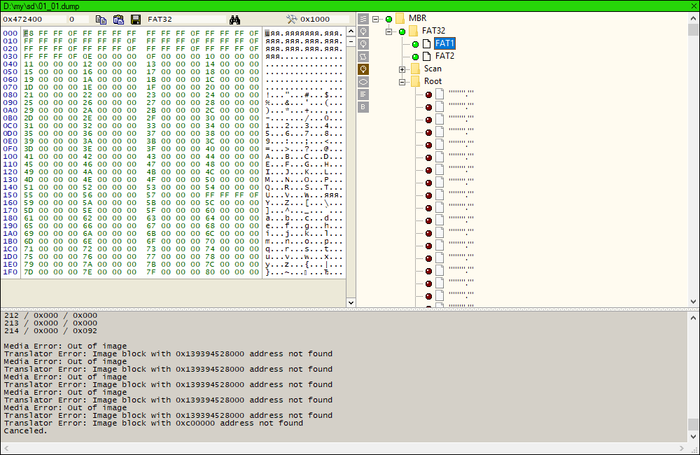Click the binoculars search icon

click(x=235, y=19)
